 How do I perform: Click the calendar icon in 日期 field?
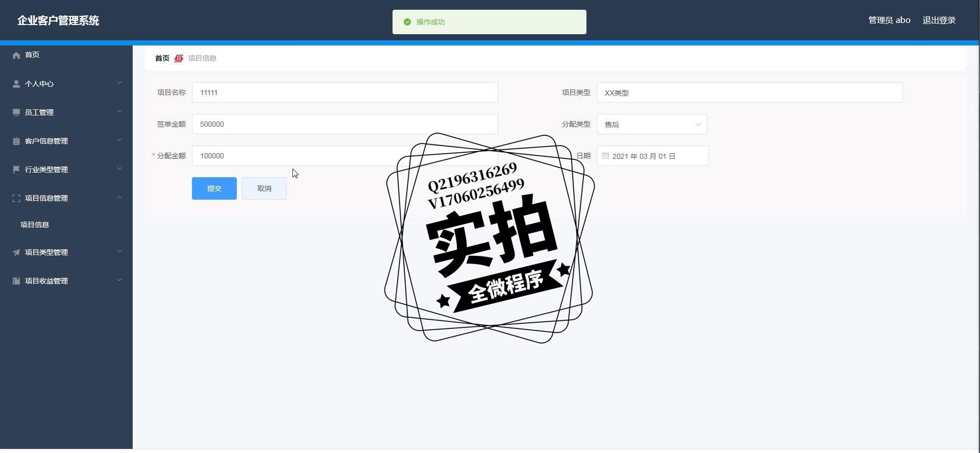click(605, 156)
